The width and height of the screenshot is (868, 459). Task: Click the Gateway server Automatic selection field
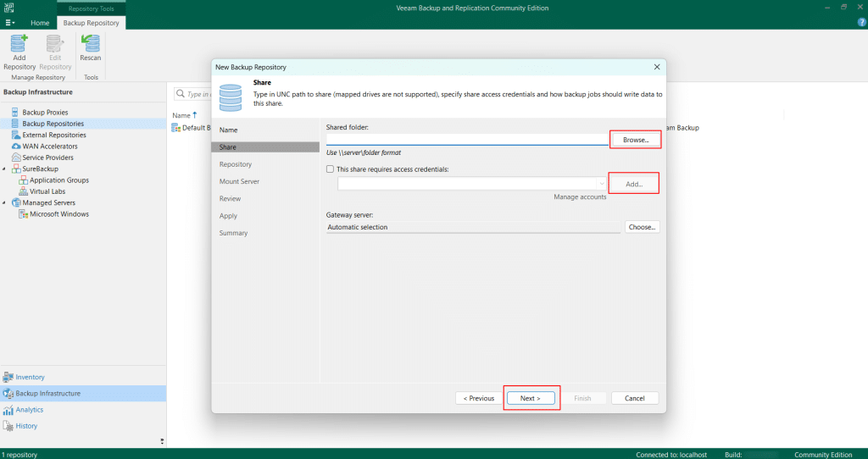473,227
